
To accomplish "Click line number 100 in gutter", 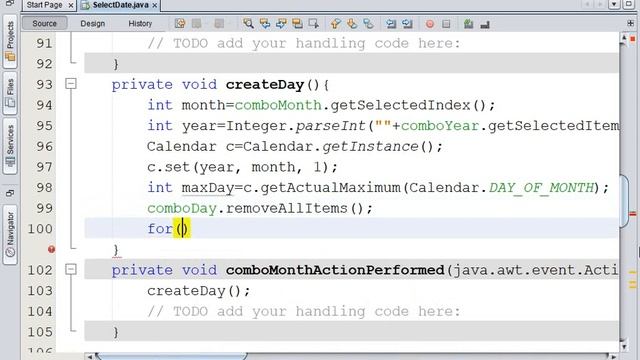I will (40, 229).
